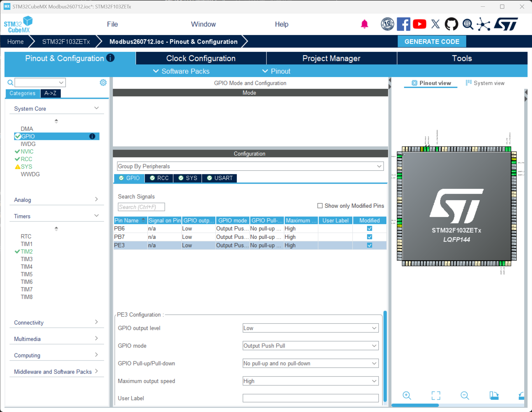
Task: Open the Help menu
Action: coord(281,24)
